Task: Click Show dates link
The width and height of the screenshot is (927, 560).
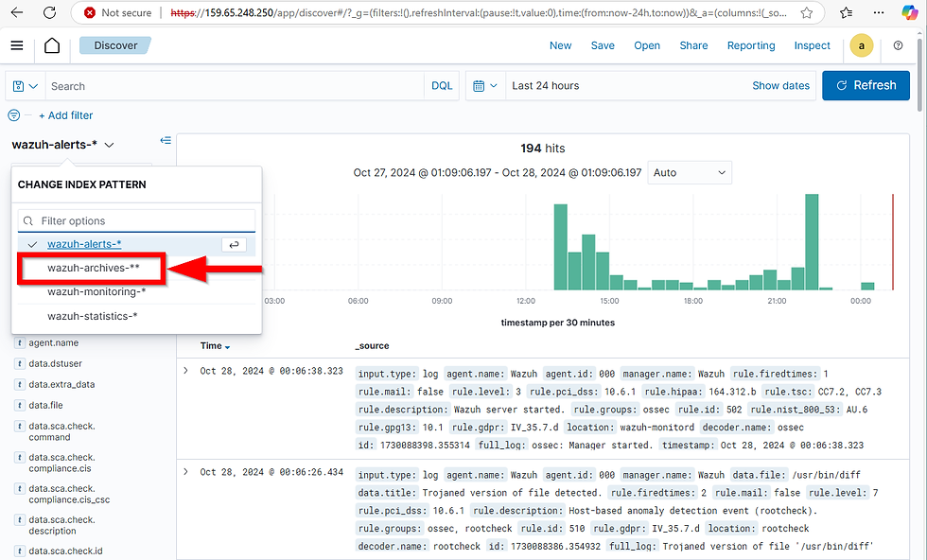Action: coord(780,86)
